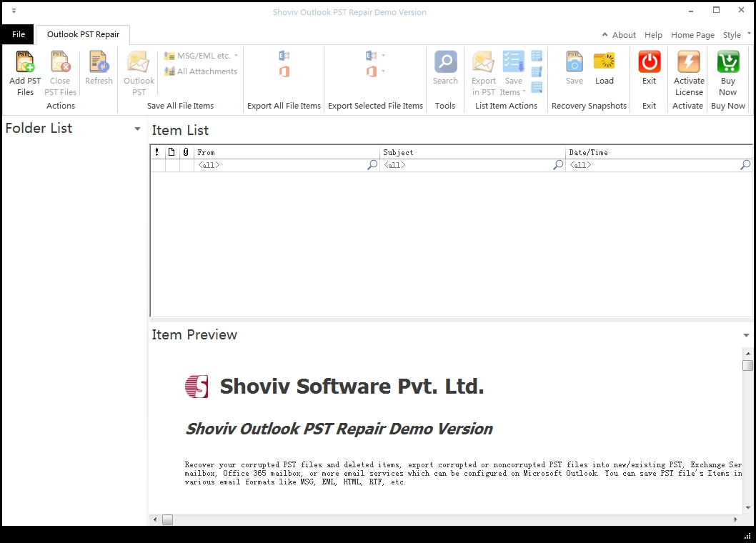This screenshot has width=756, height=543.
Task: Open the Item Preview panel dropdown arrow
Action: [x=747, y=335]
